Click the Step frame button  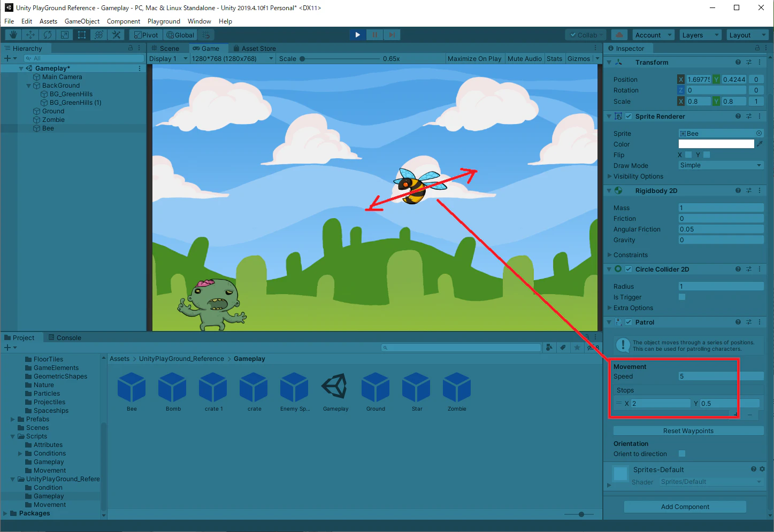pyautogui.click(x=392, y=35)
